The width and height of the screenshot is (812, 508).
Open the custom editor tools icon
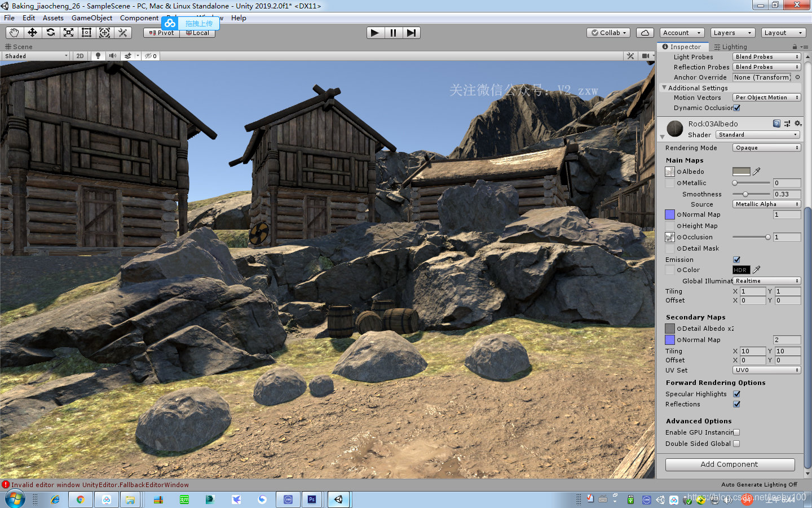123,33
